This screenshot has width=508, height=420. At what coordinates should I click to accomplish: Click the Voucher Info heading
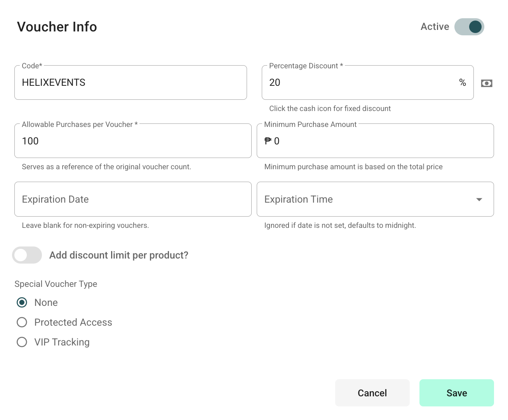tap(57, 26)
